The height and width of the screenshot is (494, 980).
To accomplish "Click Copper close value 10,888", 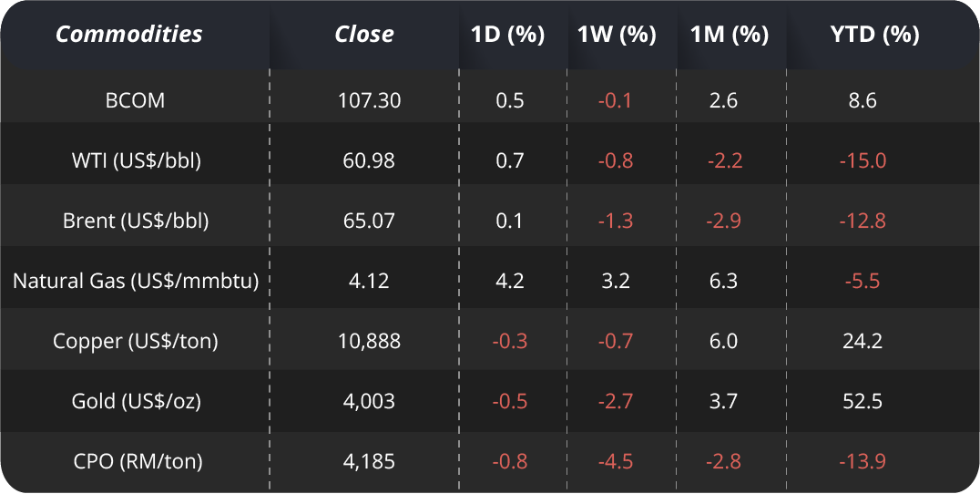I will [x=369, y=341].
